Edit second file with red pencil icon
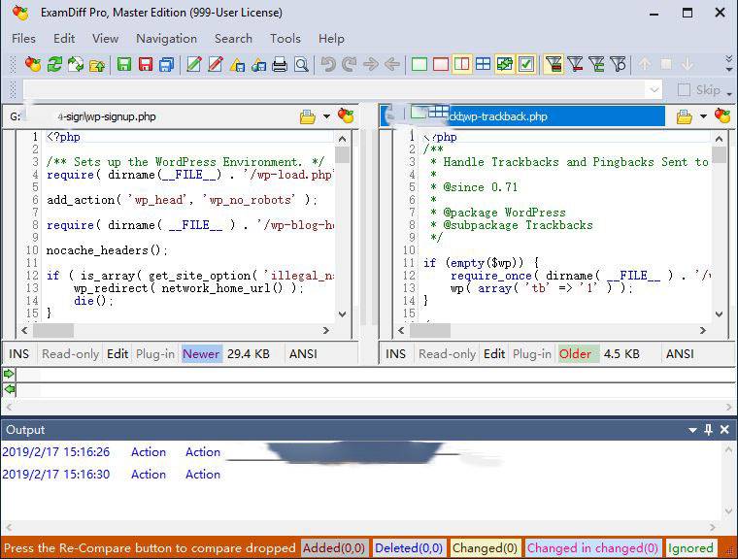Image resolution: width=738 pixels, height=560 pixels. 216,64
